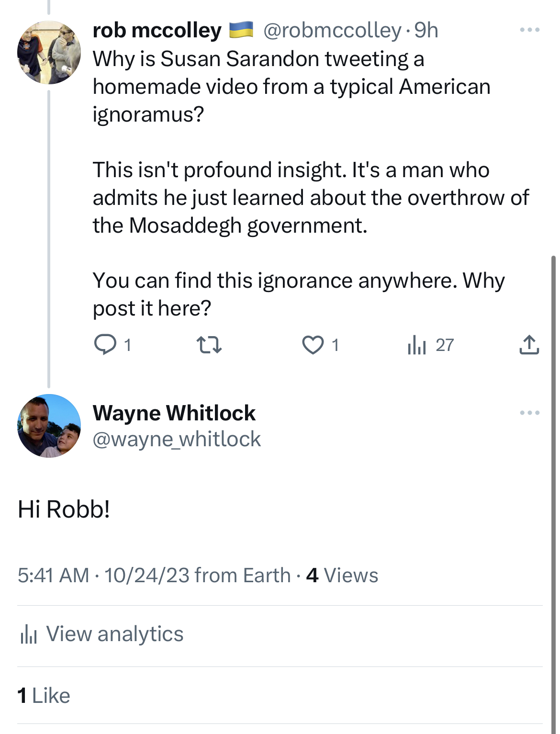Click the share icon on rob's tweet
The width and height of the screenshot is (560, 734).
[x=529, y=345]
